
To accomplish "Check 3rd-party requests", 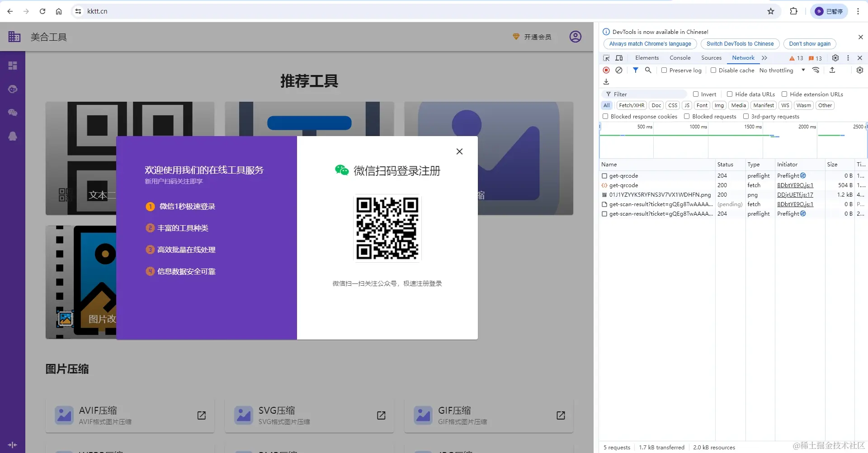I will [745, 116].
